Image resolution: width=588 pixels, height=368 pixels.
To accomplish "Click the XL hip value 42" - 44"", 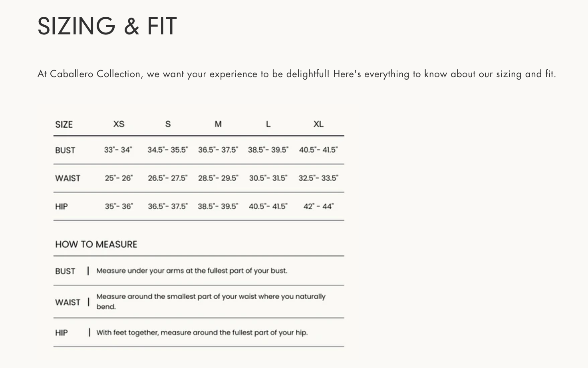I will [x=318, y=206].
